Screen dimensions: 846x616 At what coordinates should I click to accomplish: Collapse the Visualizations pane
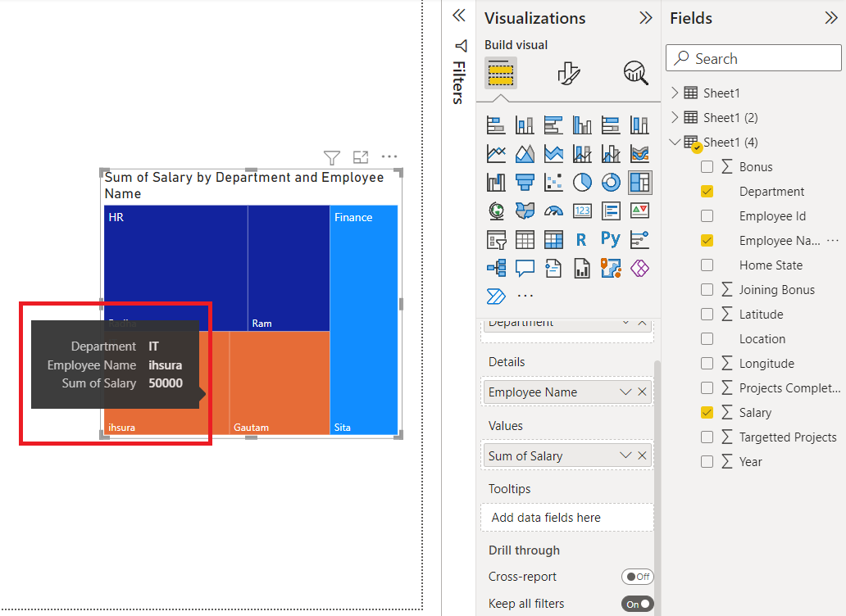tap(646, 18)
